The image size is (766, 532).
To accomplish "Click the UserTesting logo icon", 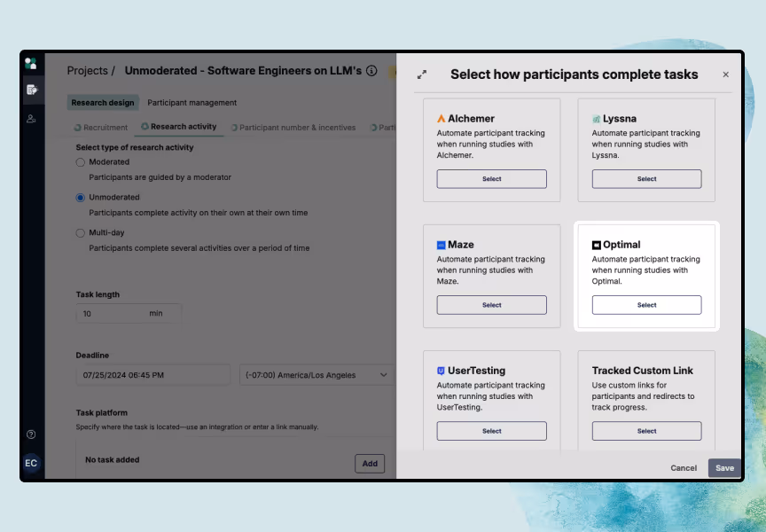I will pos(442,371).
